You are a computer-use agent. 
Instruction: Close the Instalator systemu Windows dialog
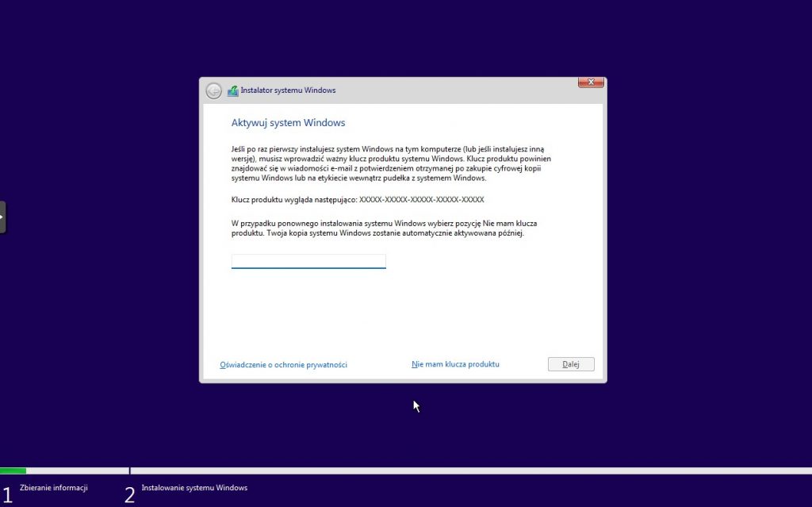pyautogui.click(x=591, y=83)
